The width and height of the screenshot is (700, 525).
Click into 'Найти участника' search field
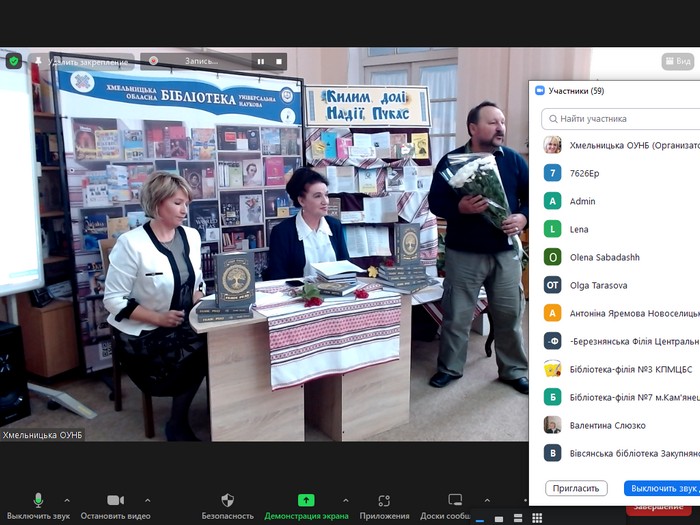click(621, 119)
